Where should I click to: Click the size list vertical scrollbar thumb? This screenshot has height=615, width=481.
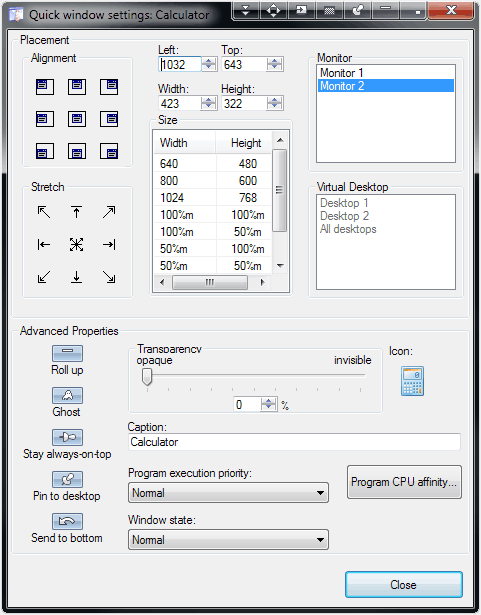pyautogui.click(x=279, y=191)
